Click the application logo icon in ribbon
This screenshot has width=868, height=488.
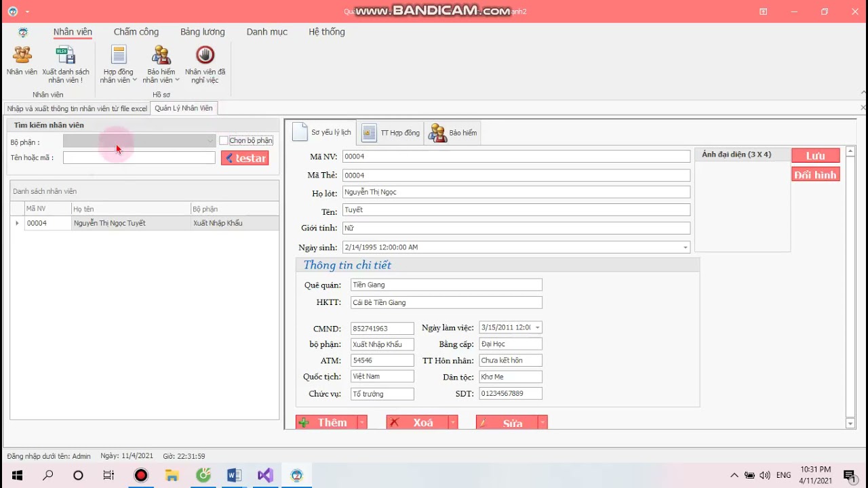coord(23,32)
